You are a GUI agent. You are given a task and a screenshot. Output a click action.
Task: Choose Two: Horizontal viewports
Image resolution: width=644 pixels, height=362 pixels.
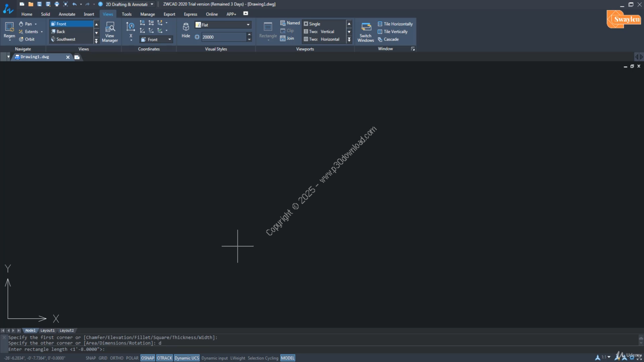tap(324, 39)
